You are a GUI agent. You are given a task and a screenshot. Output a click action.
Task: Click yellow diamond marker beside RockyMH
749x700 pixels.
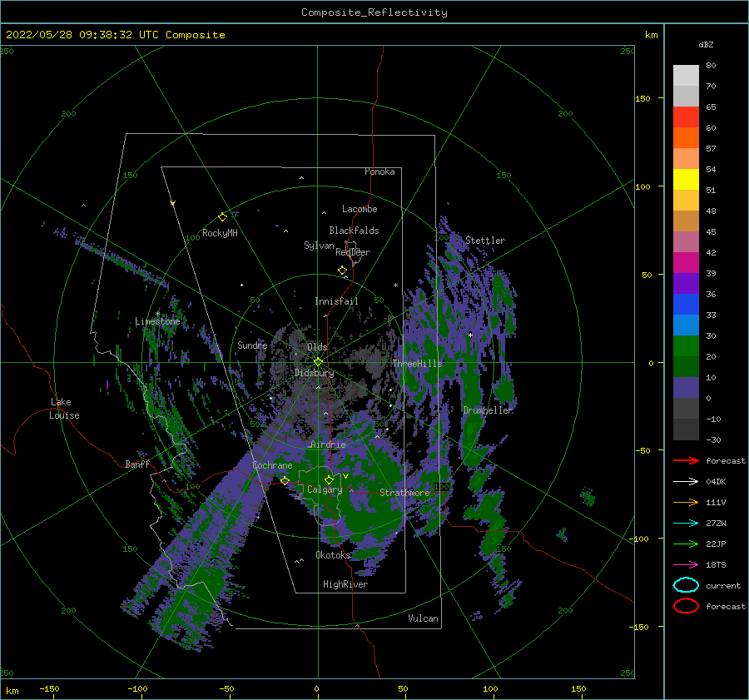click(x=222, y=217)
